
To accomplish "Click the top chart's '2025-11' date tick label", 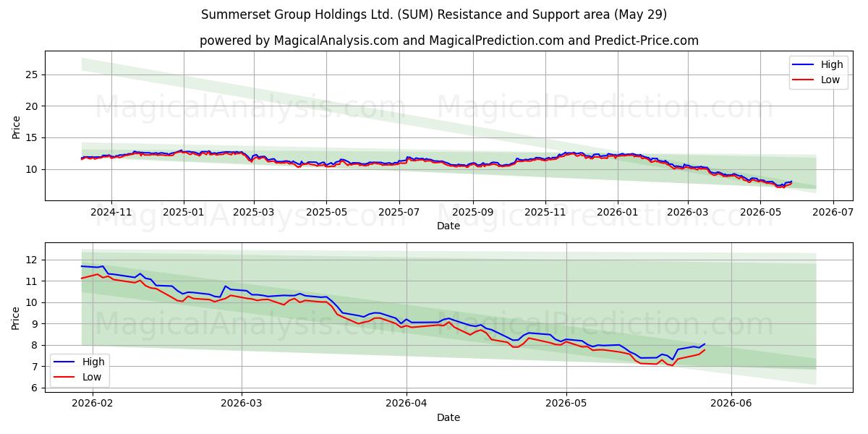I will tap(545, 213).
